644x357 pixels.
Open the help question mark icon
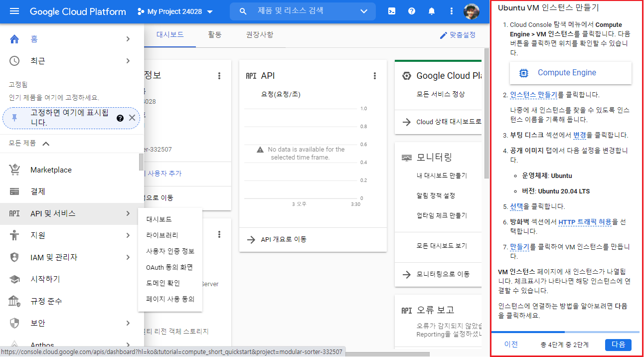click(x=412, y=11)
